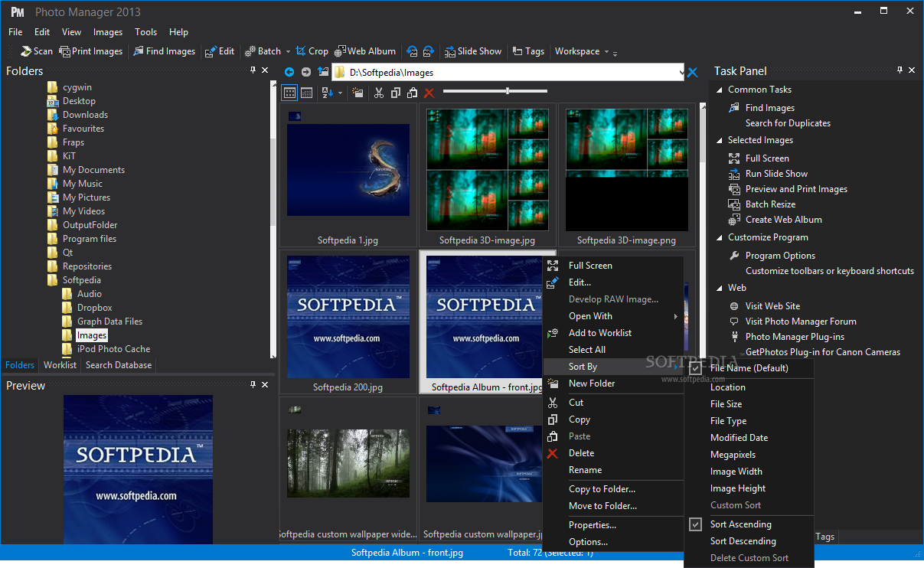Choose File Type sort option
Image resolution: width=924 pixels, height=568 pixels.
coord(749,421)
